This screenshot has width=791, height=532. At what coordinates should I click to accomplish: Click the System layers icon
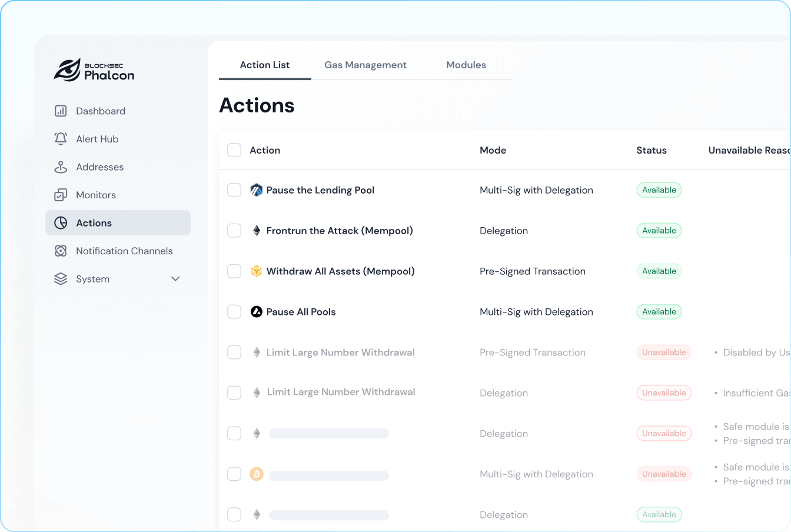pyautogui.click(x=61, y=279)
